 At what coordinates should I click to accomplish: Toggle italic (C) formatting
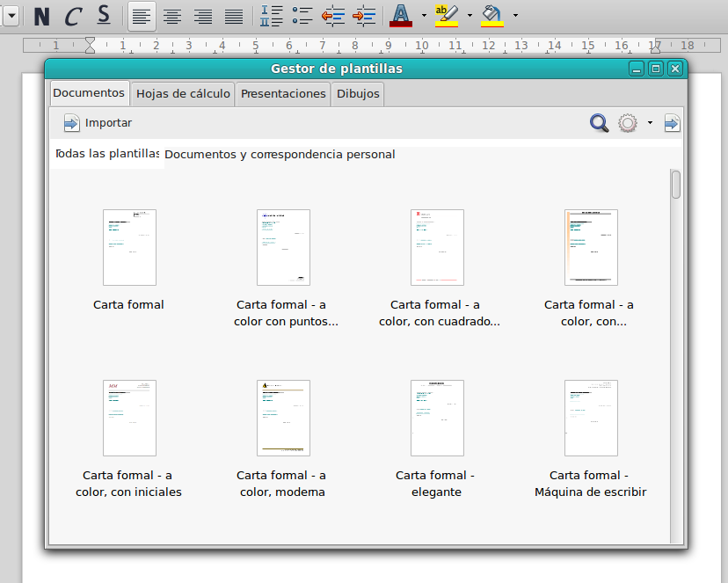[73, 16]
